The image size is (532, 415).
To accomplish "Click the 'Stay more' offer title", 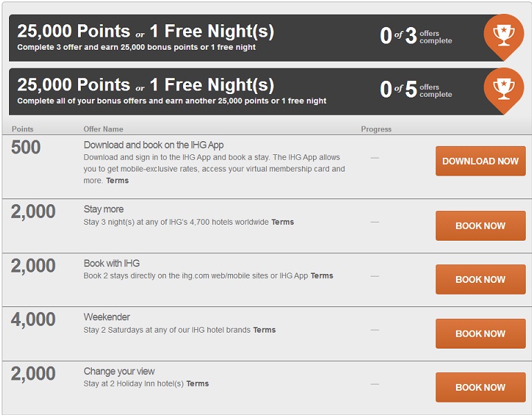I will (x=104, y=210).
